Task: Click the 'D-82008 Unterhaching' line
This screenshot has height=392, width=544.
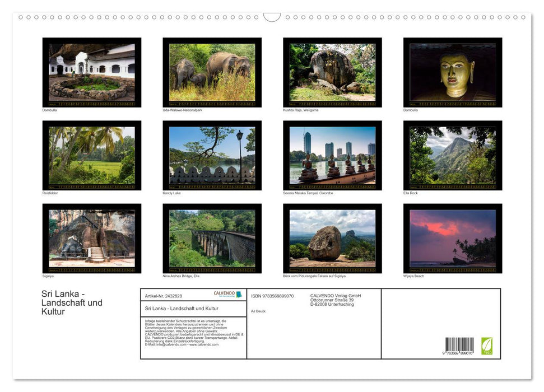Action: pos(332,304)
